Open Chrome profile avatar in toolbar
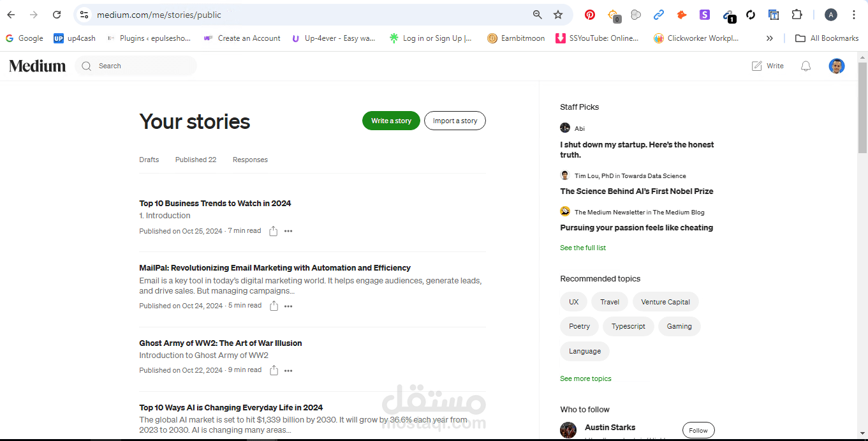 click(830, 15)
